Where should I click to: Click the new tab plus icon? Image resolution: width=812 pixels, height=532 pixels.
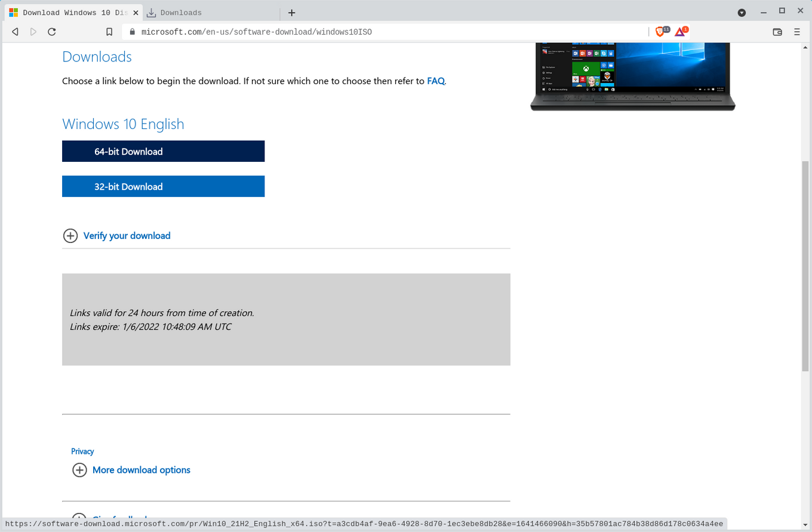291,13
